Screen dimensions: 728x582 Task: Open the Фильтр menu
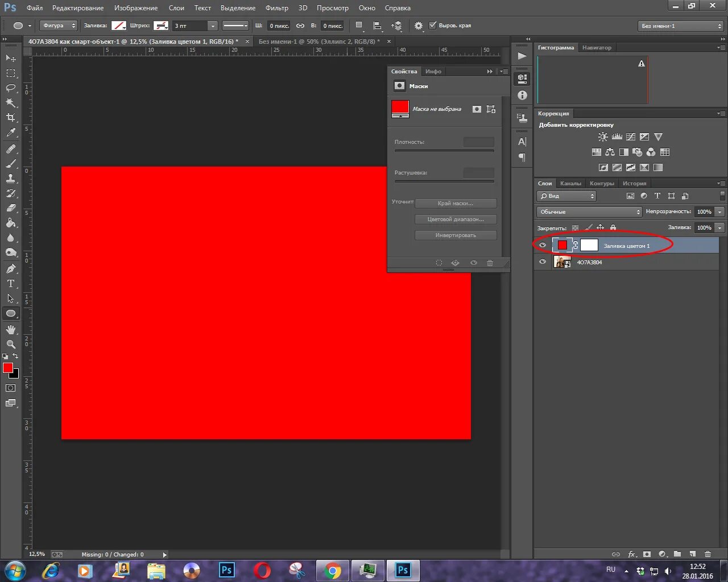(x=277, y=8)
